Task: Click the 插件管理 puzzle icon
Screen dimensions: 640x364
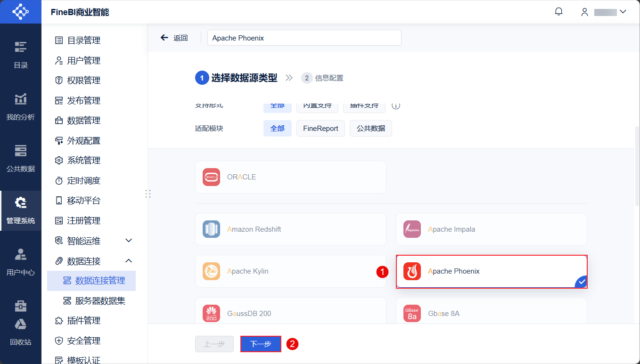Action: point(59,321)
